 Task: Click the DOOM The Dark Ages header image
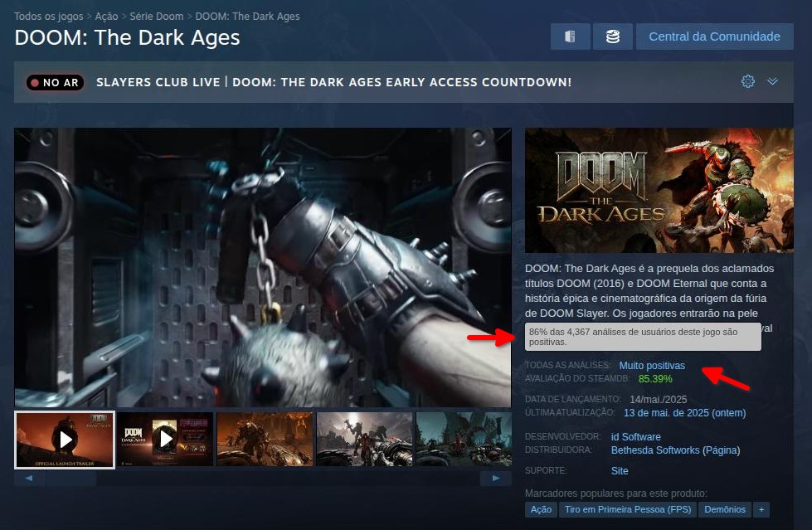[x=659, y=190]
